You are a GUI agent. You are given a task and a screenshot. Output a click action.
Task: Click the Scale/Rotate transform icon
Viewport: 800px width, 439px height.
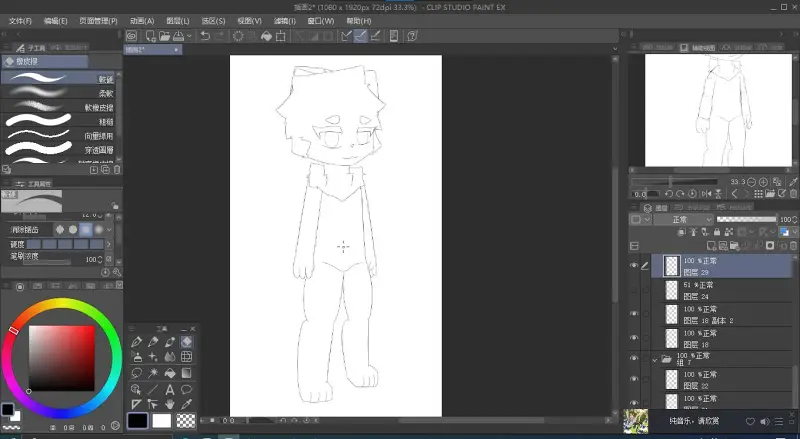[x=281, y=36]
